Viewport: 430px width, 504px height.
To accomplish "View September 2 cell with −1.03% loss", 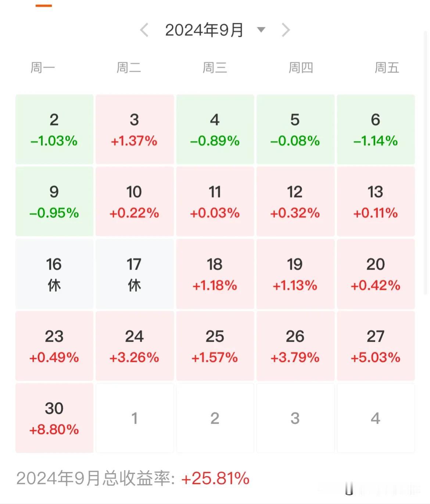I will coord(54,129).
